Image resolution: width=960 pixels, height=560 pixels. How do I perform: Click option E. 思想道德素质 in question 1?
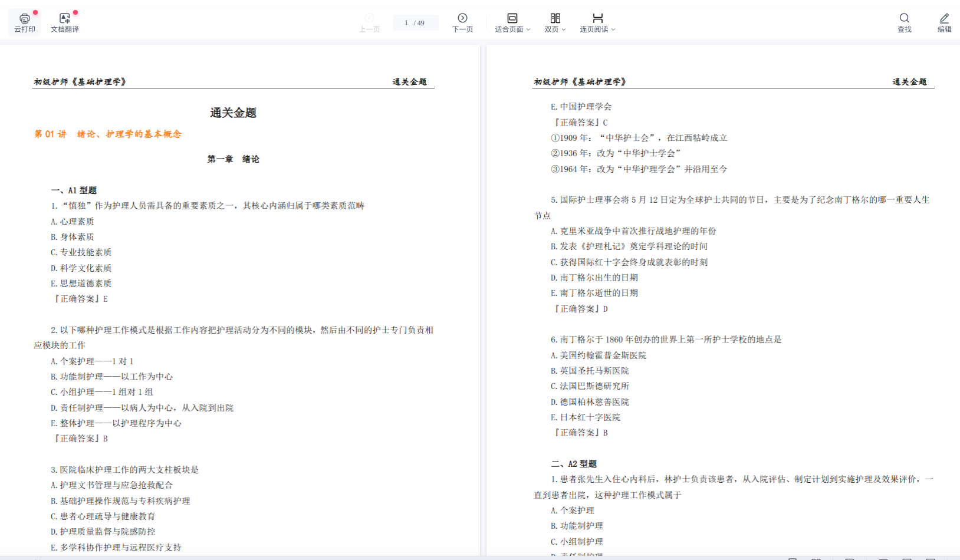point(81,284)
